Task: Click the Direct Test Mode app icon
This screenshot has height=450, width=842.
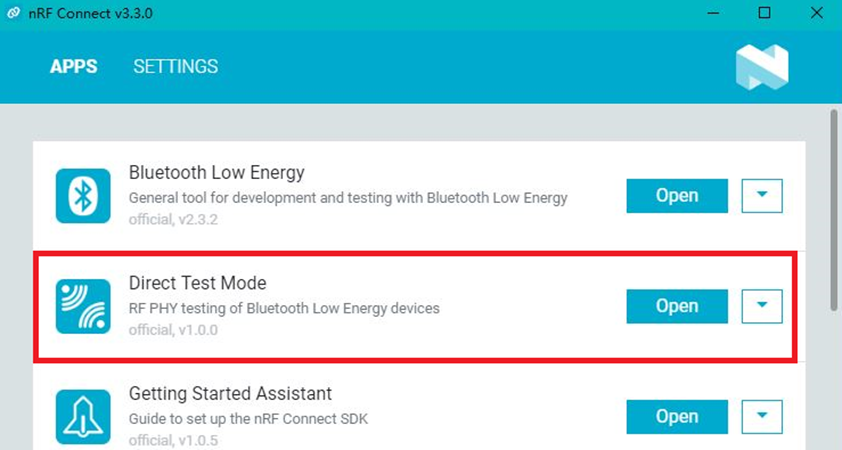Action: click(83, 307)
